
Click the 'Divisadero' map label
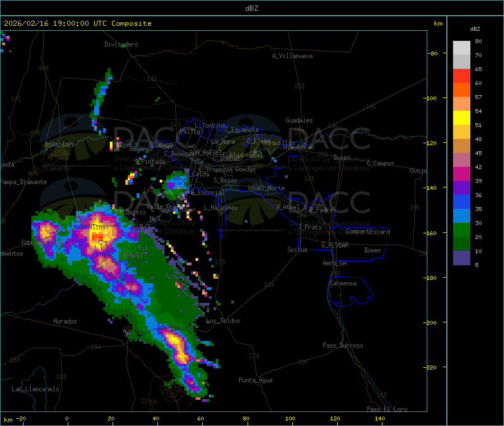[121, 44]
